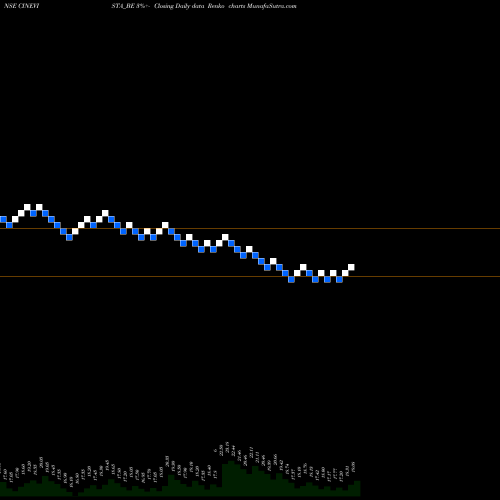
Task: Click the 'Closing Daily data' caption
Action: 179,6
